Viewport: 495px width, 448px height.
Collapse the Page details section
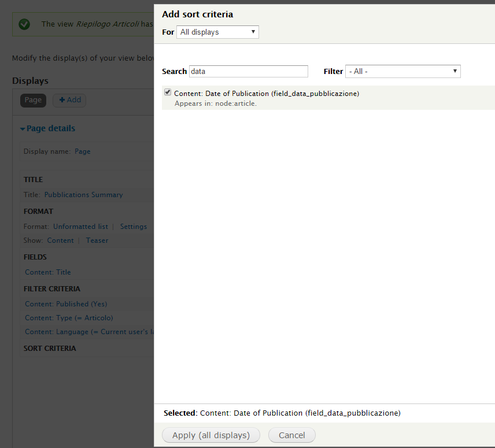[47, 128]
